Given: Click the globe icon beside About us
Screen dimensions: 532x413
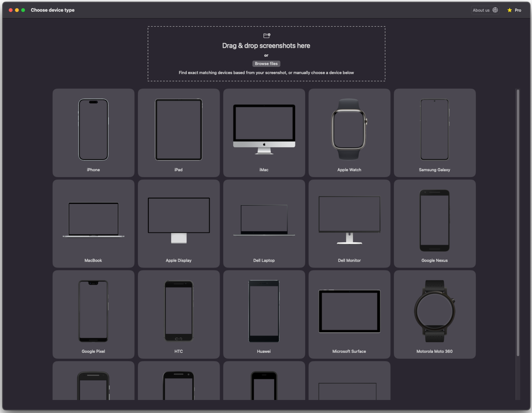Looking at the screenshot, I should click(495, 10).
